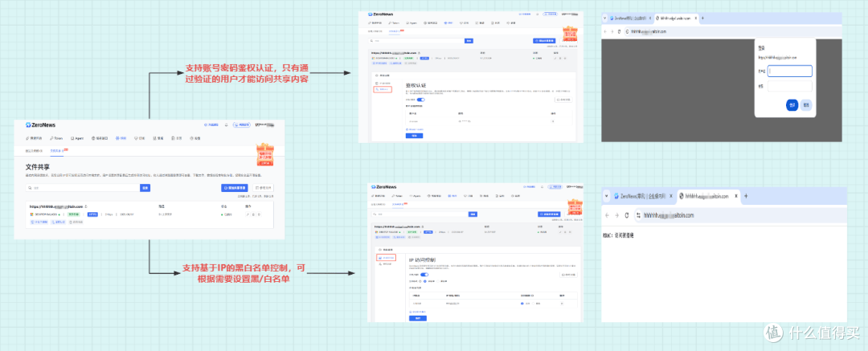
Task: Close the active hhhhh tab in bottom-right browser
Action: click(735, 196)
